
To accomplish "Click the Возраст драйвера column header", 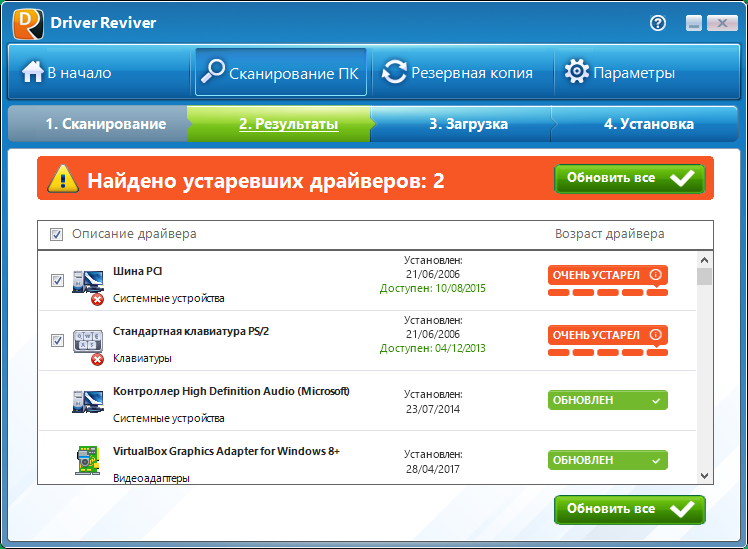I will pyautogui.click(x=609, y=234).
